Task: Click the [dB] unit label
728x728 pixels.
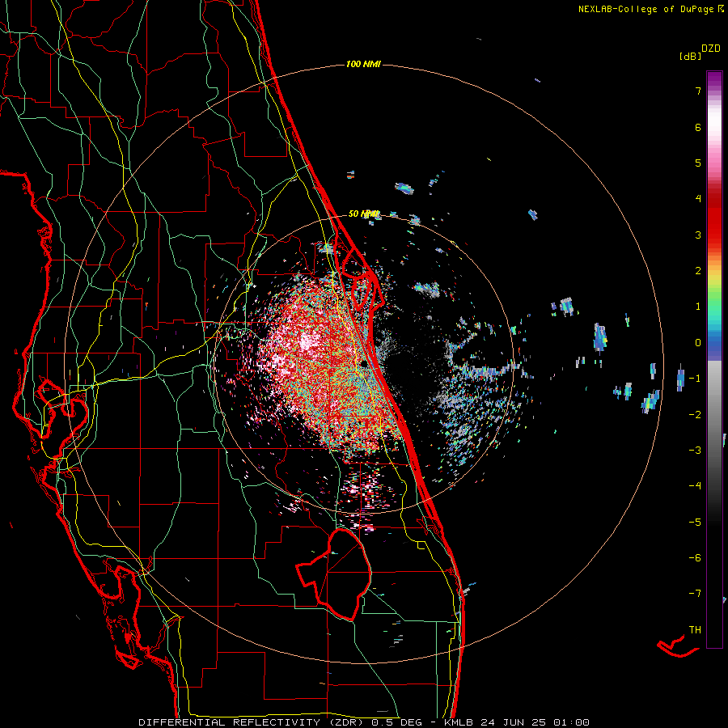Action: click(x=691, y=56)
